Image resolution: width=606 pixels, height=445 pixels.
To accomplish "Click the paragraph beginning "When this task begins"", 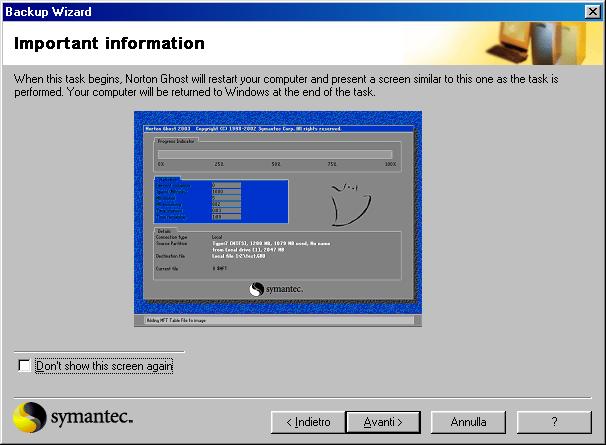I will pos(286,85).
